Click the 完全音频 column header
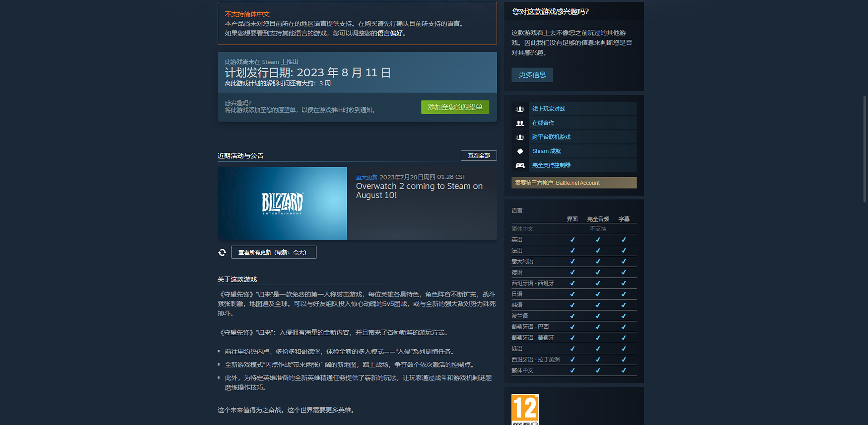Viewport: 868px width, 425px height. pos(598,219)
